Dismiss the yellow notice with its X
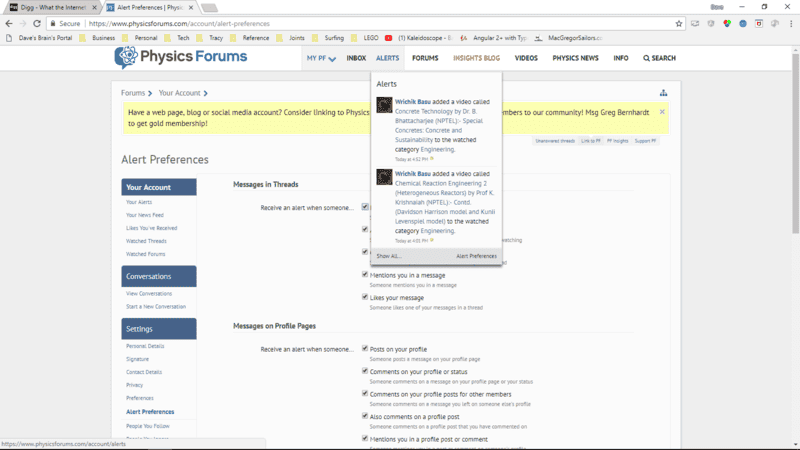The width and height of the screenshot is (800, 450). click(x=662, y=112)
